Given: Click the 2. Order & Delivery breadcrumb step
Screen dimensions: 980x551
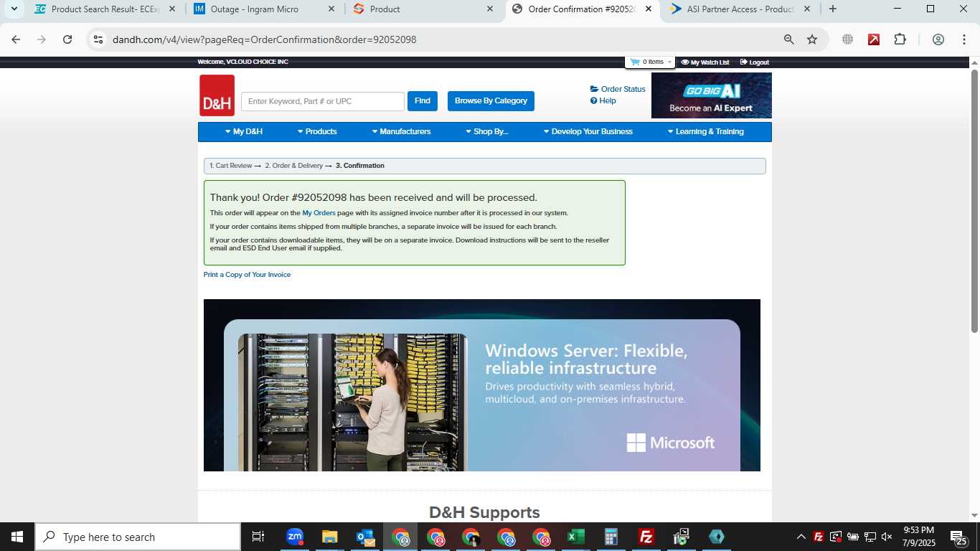Looking at the screenshot, I should coord(294,166).
